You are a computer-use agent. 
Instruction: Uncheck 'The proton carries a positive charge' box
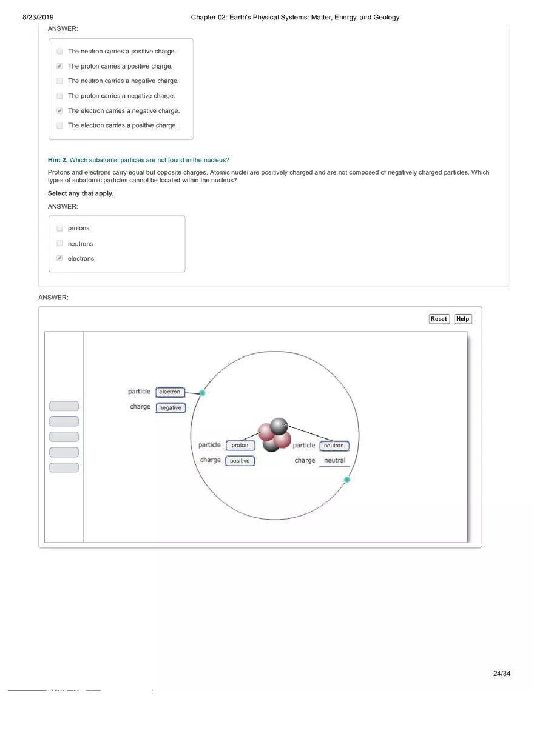click(x=59, y=66)
